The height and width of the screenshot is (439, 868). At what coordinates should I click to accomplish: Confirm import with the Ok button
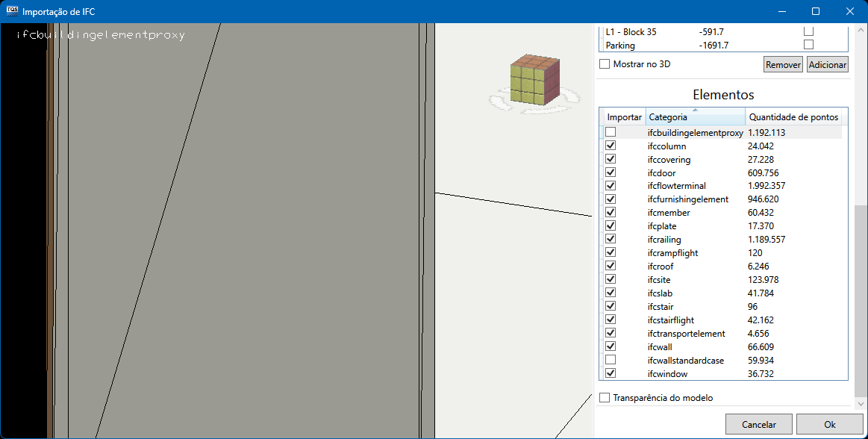[x=829, y=424]
